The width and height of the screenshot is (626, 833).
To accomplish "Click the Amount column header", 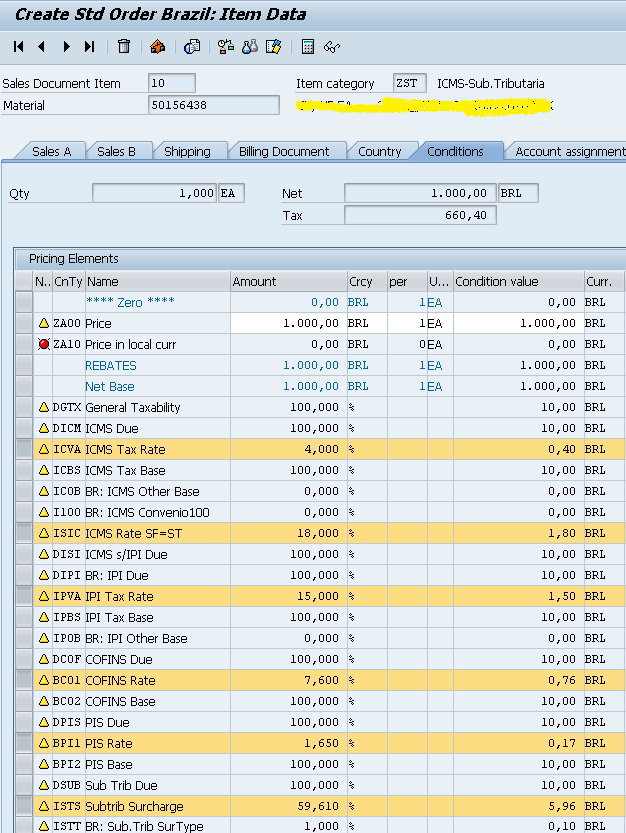I will (287, 282).
